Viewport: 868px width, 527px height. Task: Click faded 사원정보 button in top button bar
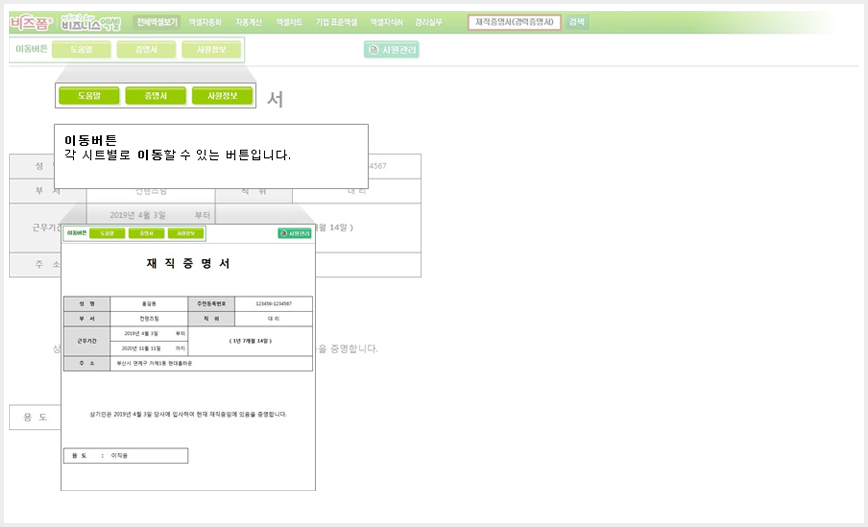point(211,50)
